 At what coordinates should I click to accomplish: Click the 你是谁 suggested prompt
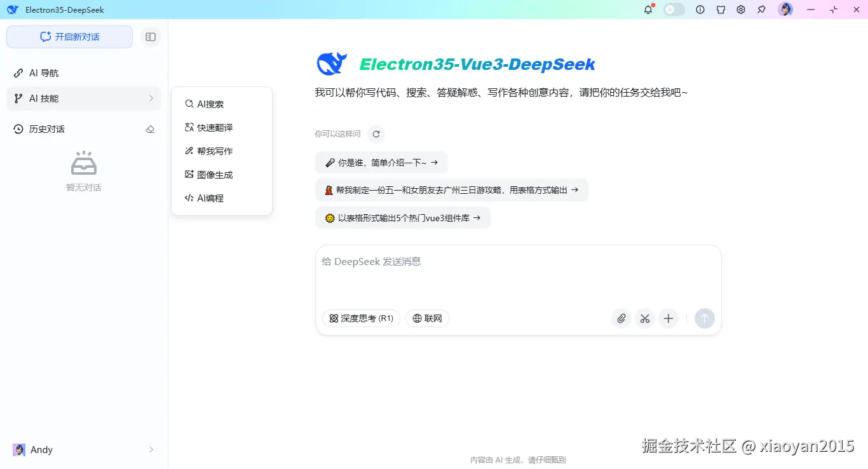point(381,162)
